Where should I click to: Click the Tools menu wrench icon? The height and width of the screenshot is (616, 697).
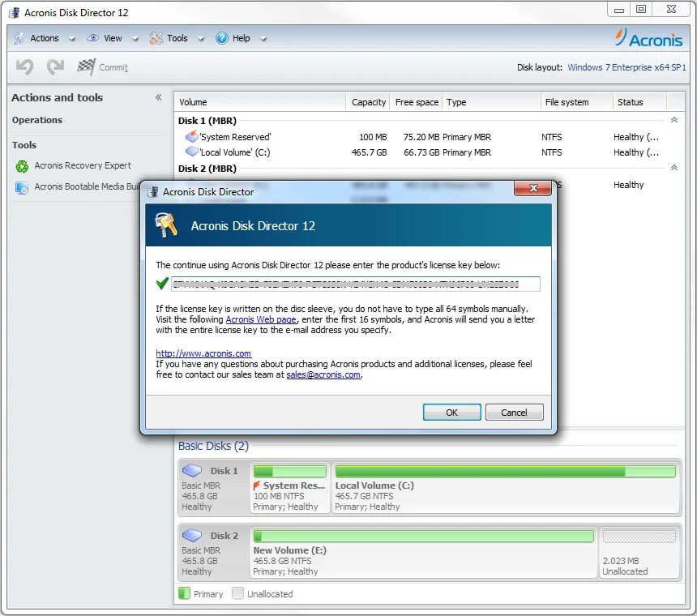tap(156, 38)
